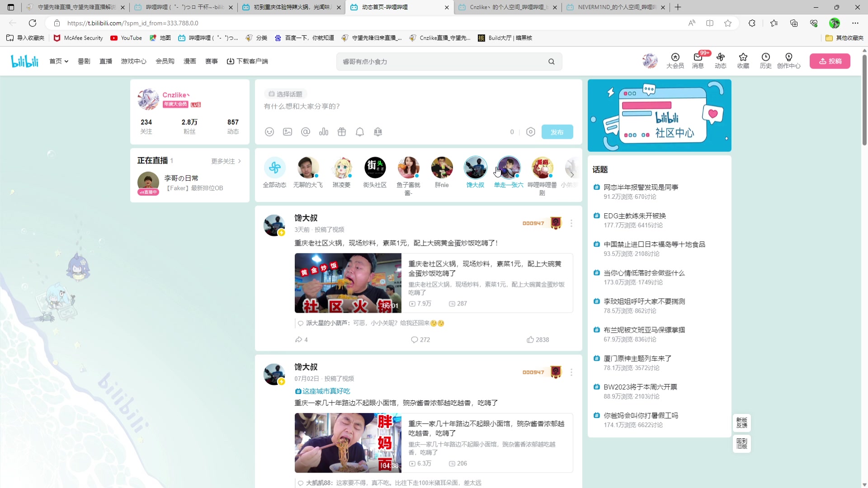Set a reminder with the bell composer icon

pos(360,131)
